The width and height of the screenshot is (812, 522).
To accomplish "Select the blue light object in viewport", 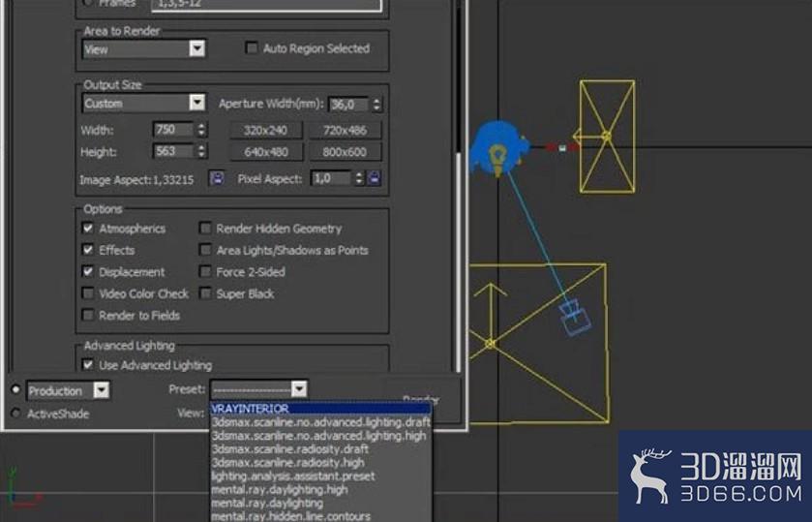I will [497, 148].
